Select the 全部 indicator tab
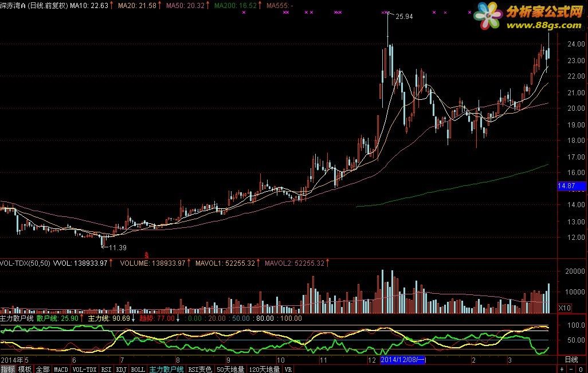 pyautogui.click(x=43, y=369)
